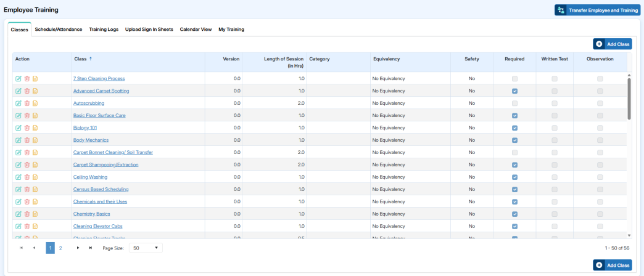Open the Body Mechanics class link

(x=91, y=140)
